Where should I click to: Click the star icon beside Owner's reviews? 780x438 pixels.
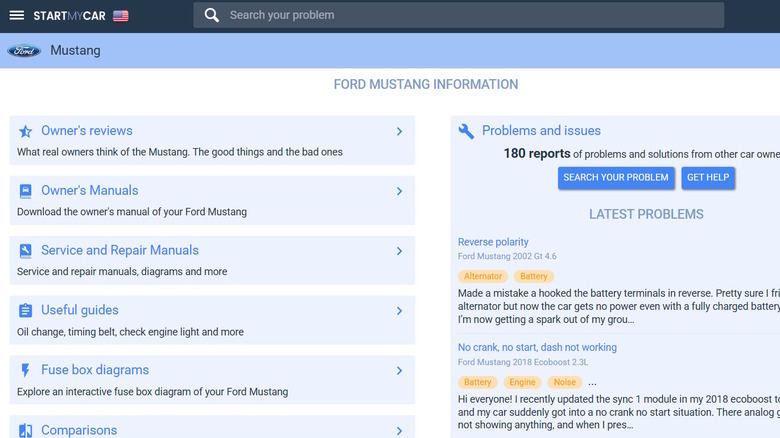tap(25, 131)
